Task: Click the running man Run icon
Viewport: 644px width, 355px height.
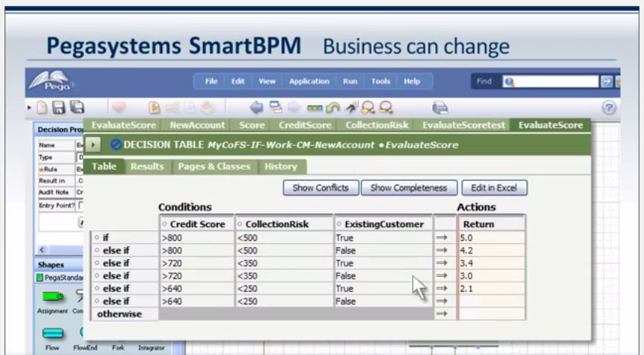Action: (352, 108)
